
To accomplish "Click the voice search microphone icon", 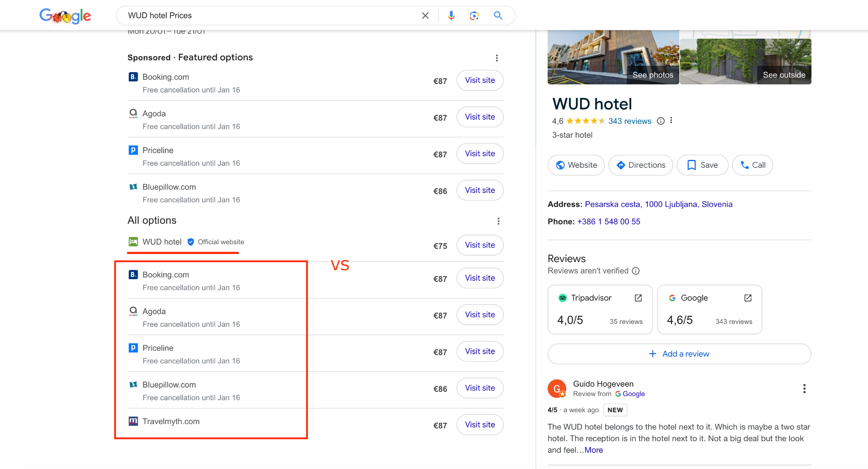I will coord(451,16).
